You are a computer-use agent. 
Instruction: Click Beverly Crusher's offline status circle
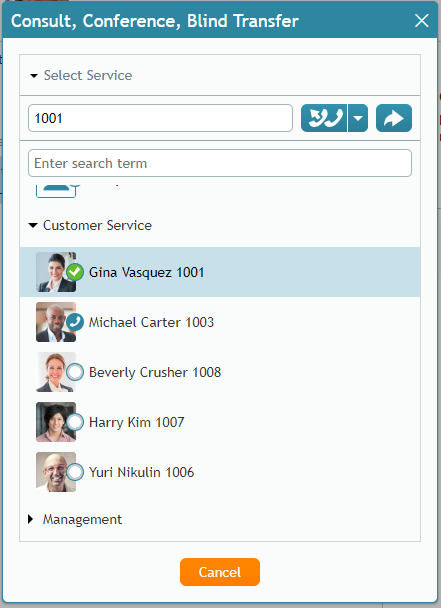pos(75,372)
